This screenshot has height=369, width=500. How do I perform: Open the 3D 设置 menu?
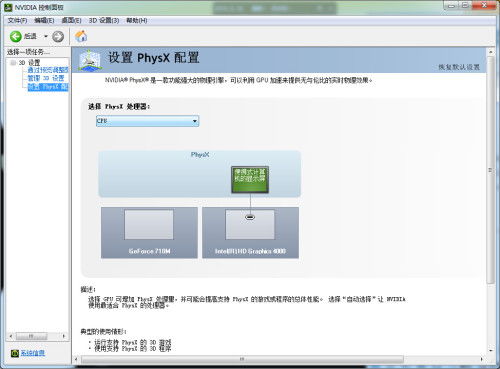pyautogui.click(x=104, y=21)
